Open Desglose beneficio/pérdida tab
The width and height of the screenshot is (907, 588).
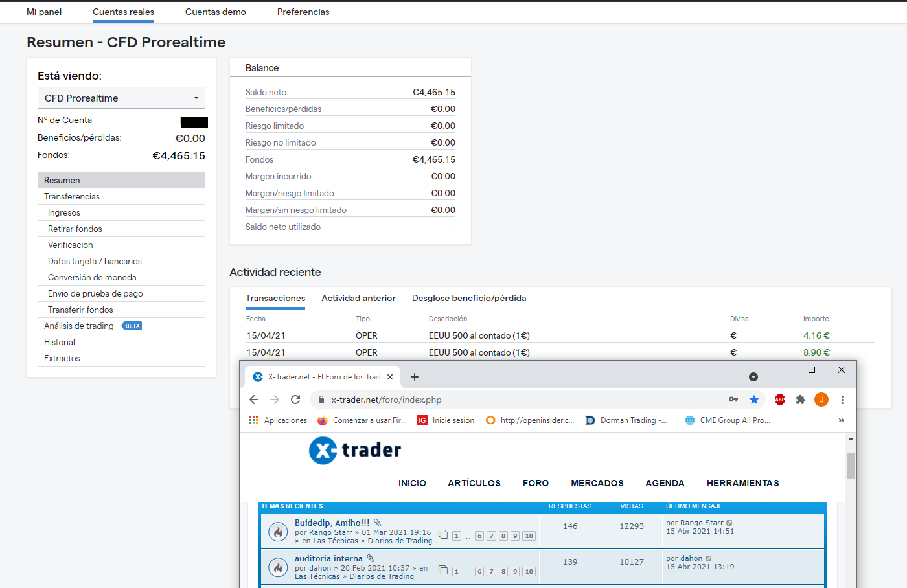click(x=469, y=298)
